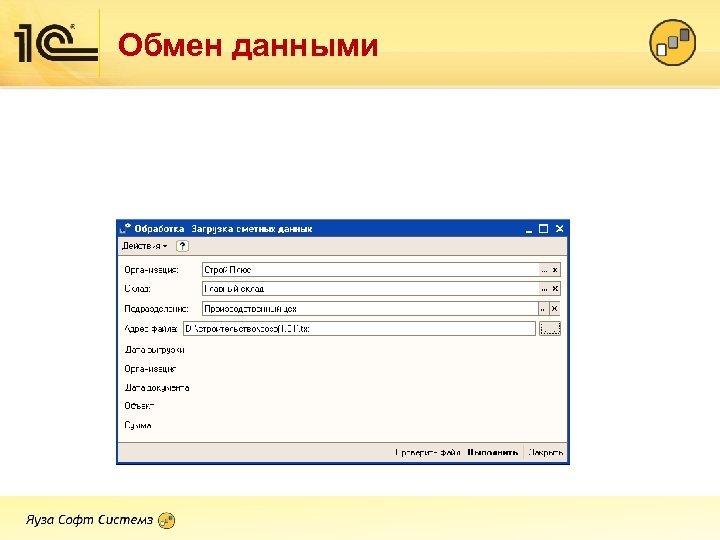
Task: Open selection via ellipsis in Подразделение field
Action: click(543, 309)
